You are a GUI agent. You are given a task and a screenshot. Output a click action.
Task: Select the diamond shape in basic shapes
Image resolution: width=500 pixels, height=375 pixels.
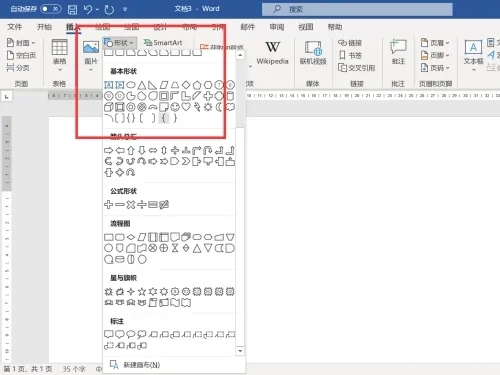tap(186, 85)
